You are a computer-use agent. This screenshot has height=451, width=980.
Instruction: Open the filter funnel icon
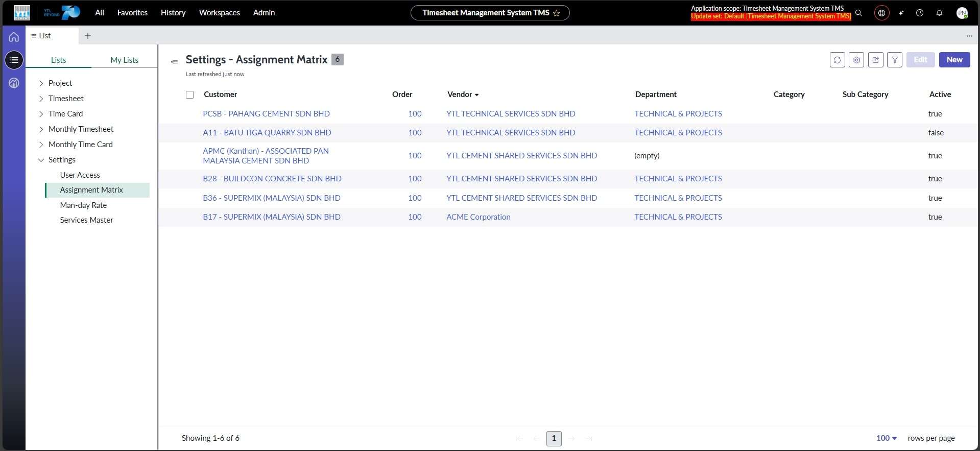pyautogui.click(x=895, y=60)
